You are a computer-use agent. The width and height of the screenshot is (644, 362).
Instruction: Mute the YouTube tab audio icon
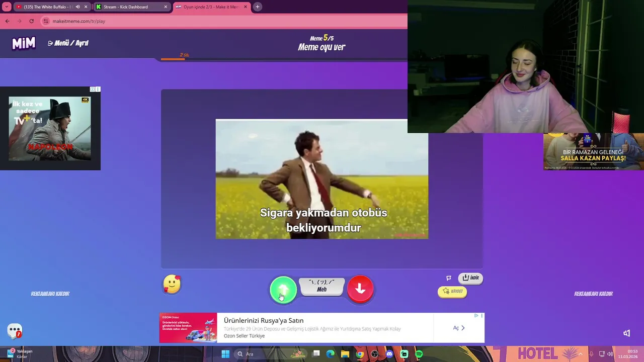tap(77, 7)
